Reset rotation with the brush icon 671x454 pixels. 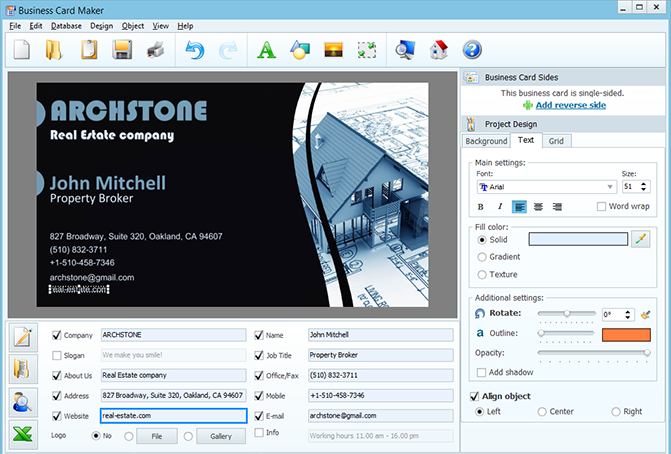click(646, 315)
